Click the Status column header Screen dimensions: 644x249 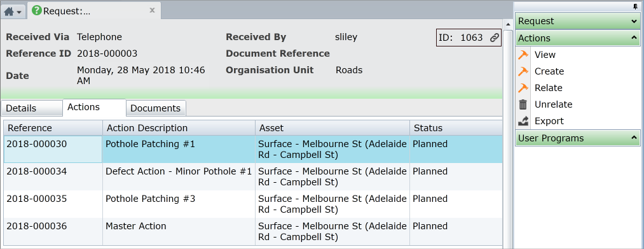[455, 128]
